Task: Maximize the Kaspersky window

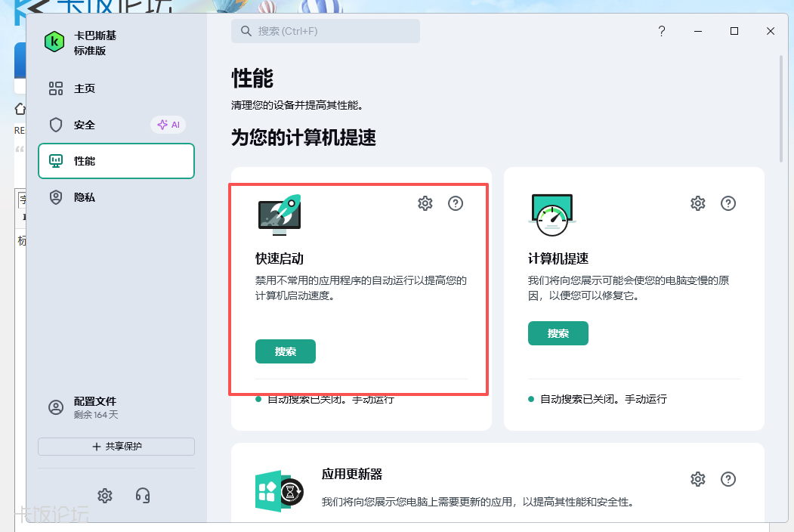Action: tap(734, 32)
